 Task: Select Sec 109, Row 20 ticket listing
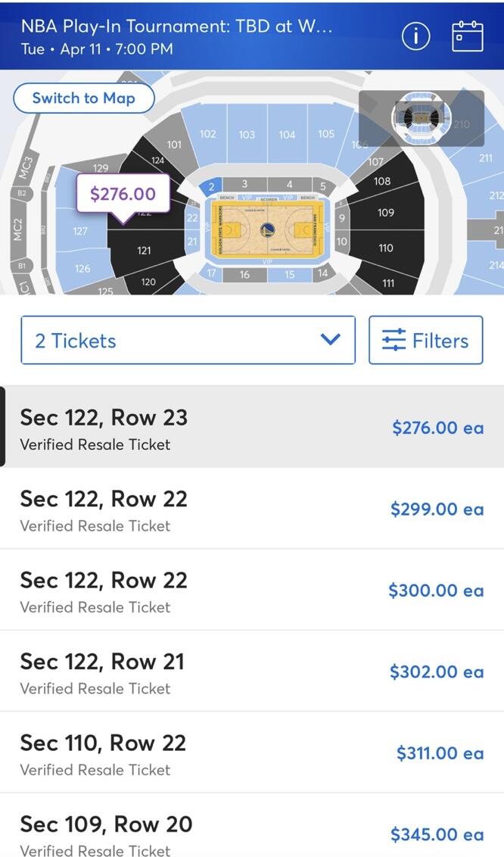(x=252, y=833)
